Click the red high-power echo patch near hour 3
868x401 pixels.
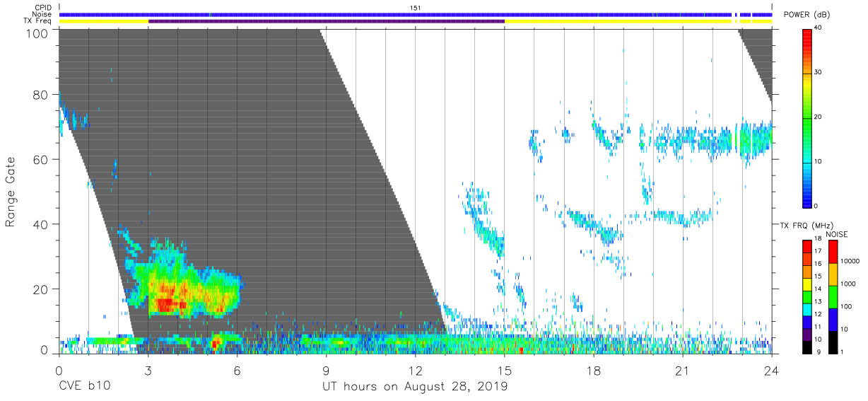click(x=165, y=305)
